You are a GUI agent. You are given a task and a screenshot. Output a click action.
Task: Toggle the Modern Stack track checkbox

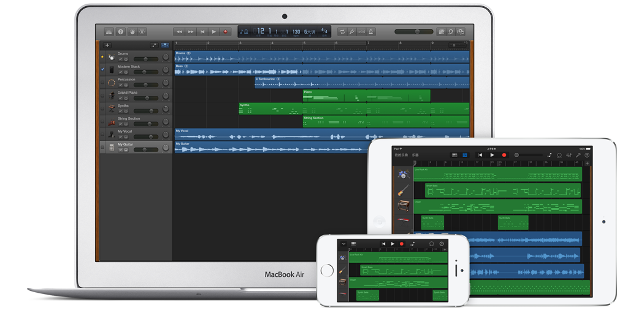102,69
